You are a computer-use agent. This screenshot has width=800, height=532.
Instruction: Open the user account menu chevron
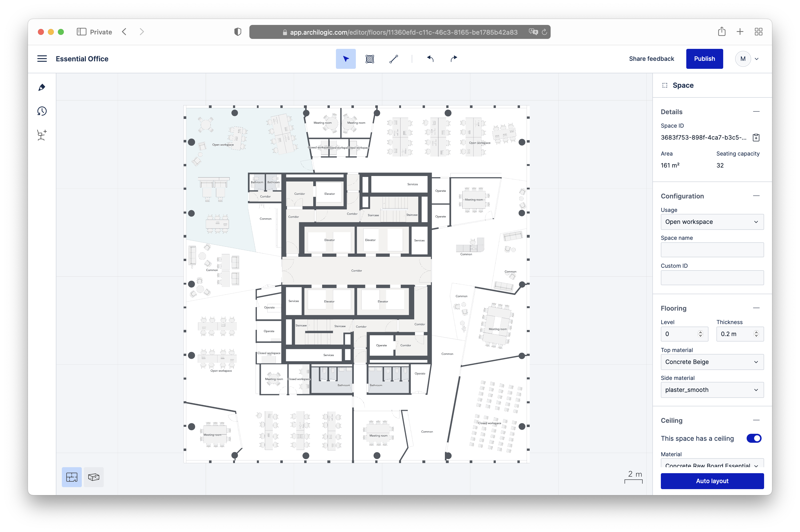757,59
